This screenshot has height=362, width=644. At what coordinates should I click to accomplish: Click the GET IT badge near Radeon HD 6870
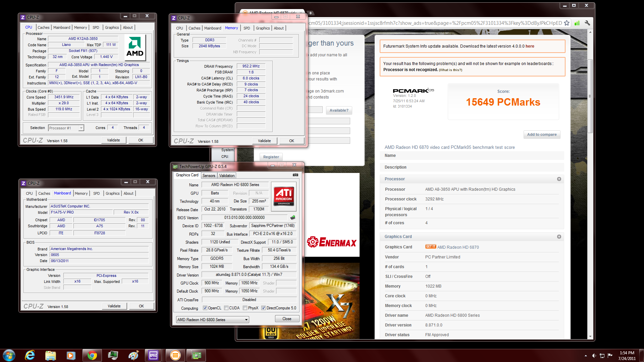pos(431,247)
